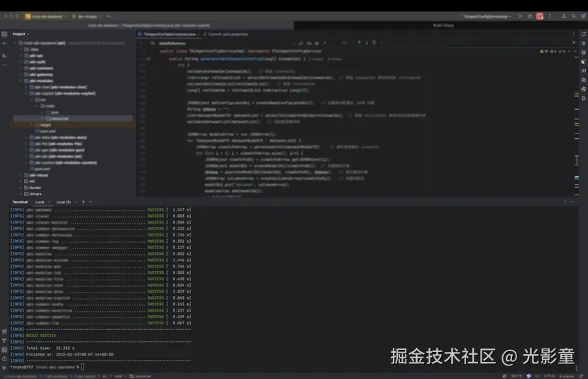Image resolution: width=588 pixels, height=379 pixels.
Task: Expand the bin folder
Action: pyautogui.click(x=21, y=181)
